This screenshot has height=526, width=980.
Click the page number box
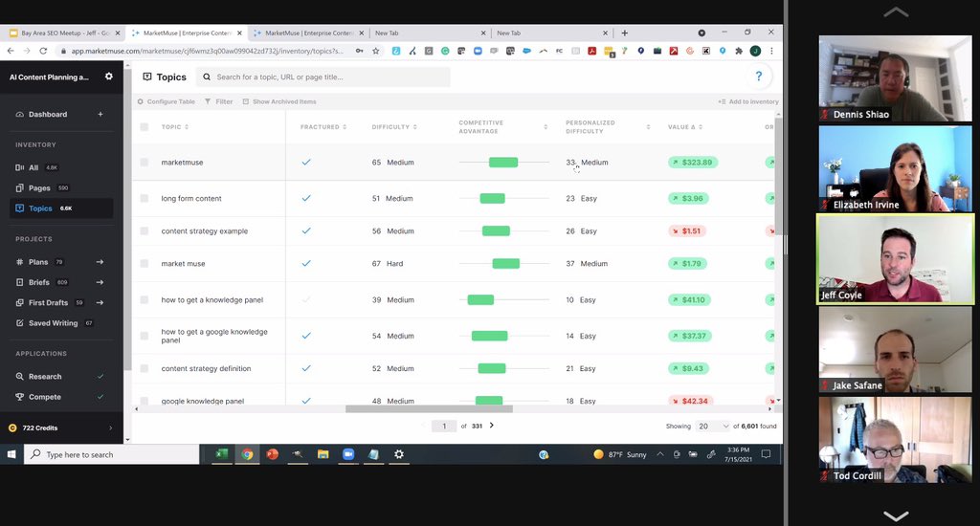[x=444, y=426]
